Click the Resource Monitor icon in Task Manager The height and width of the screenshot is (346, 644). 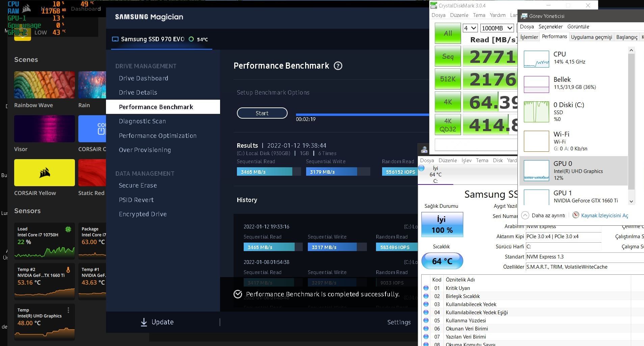576,215
